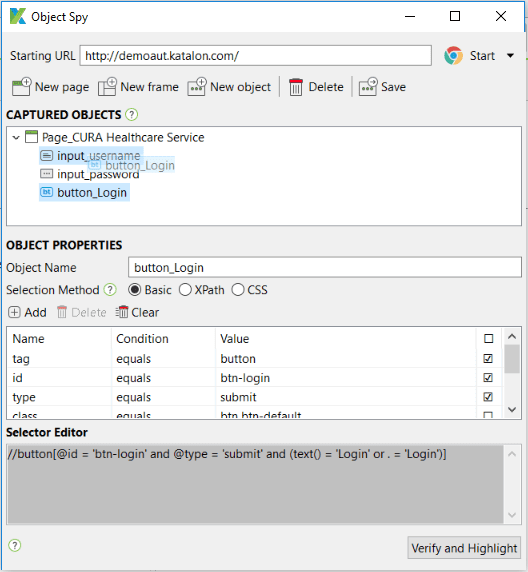Select input_username in captured objects

[x=99, y=156]
